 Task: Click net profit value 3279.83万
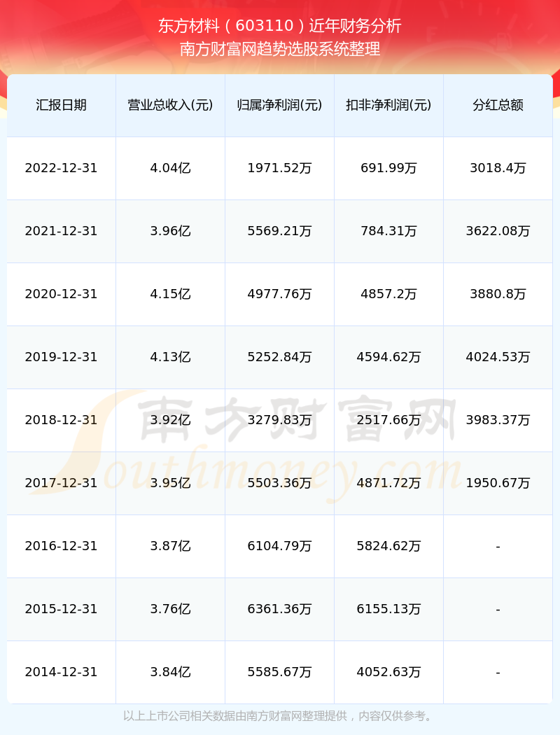click(280, 419)
